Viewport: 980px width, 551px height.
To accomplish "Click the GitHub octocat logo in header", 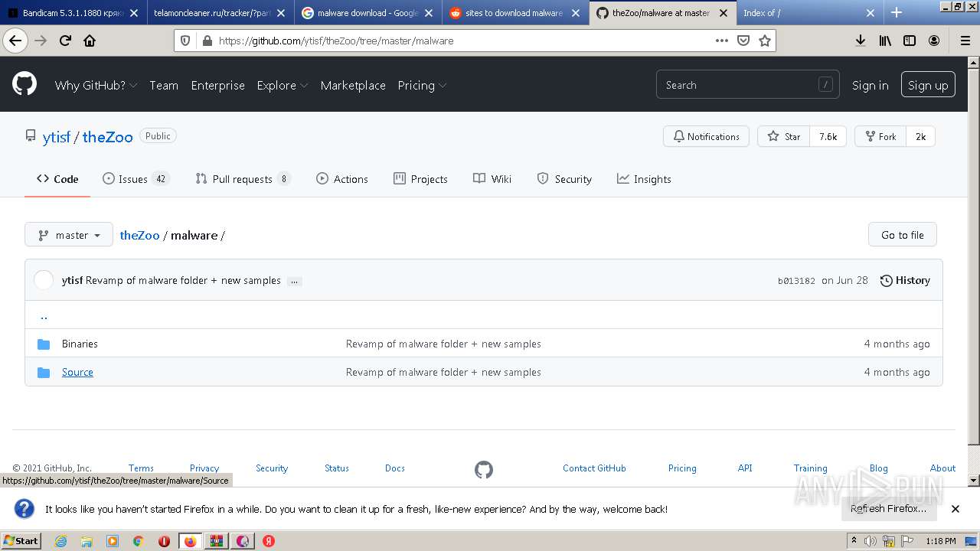I will (24, 84).
